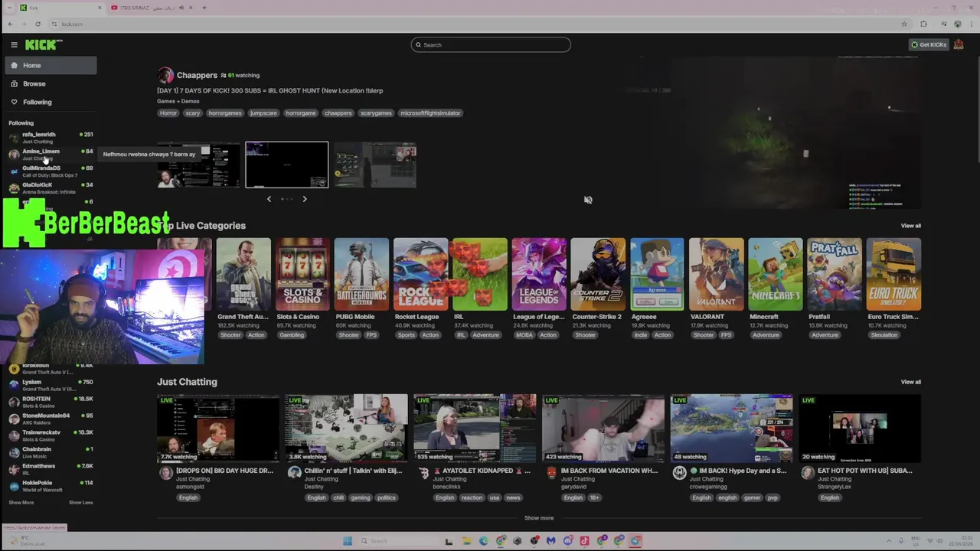980x551 pixels.
Task: Open browser extensions puzzle icon
Action: click(x=923, y=24)
